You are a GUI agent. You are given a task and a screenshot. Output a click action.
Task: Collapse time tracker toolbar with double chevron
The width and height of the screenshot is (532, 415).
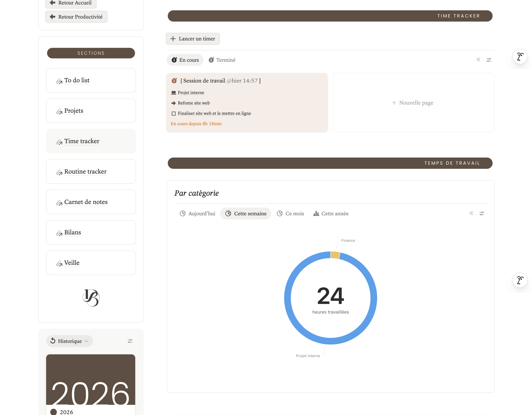[478, 60]
